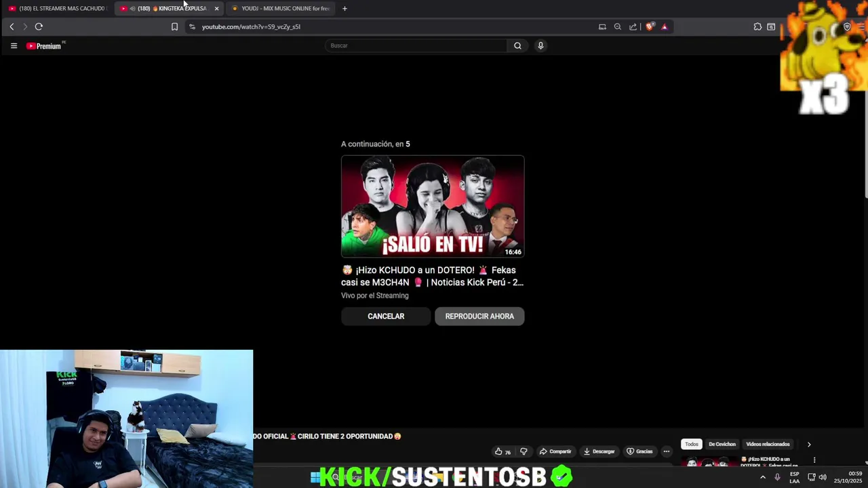Open the taskbar volume control
Image resolution: width=868 pixels, height=488 pixels.
click(x=823, y=477)
